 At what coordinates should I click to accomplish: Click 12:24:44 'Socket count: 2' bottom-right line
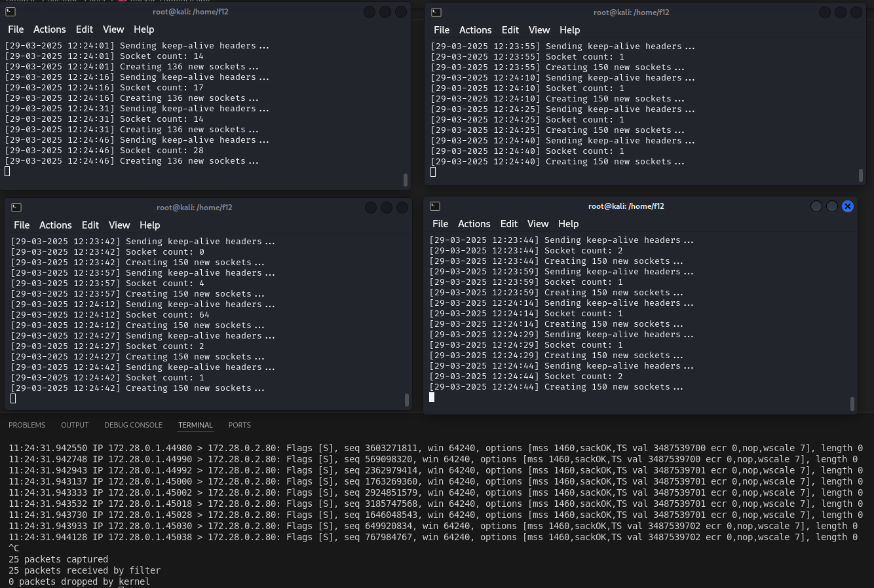(x=526, y=377)
